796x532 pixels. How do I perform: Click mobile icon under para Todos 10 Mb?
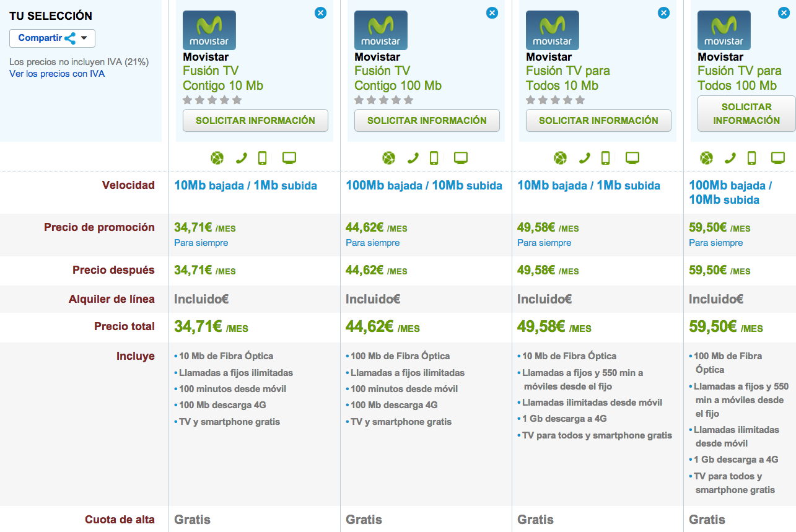pos(605,158)
